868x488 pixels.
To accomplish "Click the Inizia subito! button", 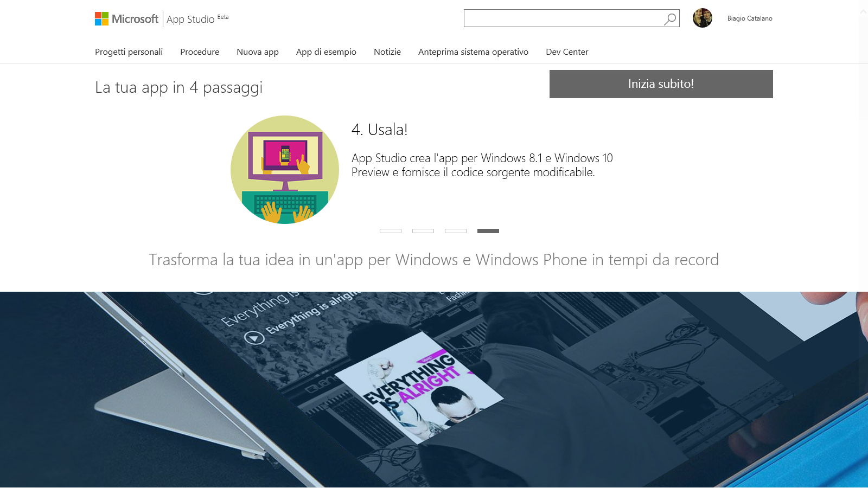I will [661, 84].
